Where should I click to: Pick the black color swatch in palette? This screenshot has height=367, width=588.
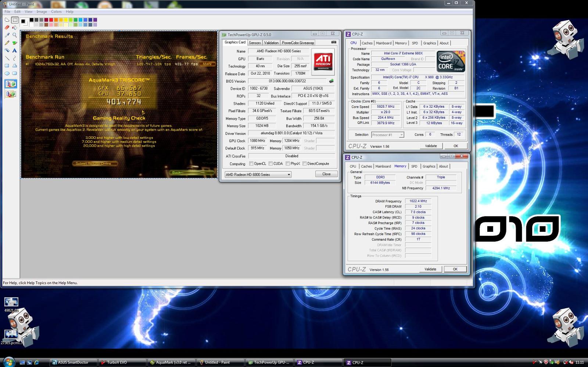pos(32,20)
